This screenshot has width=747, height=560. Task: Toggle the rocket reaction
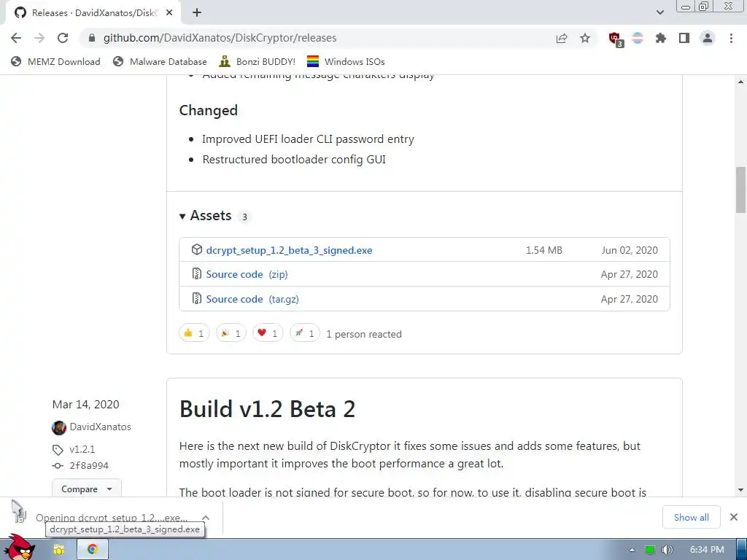coord(305,333)
